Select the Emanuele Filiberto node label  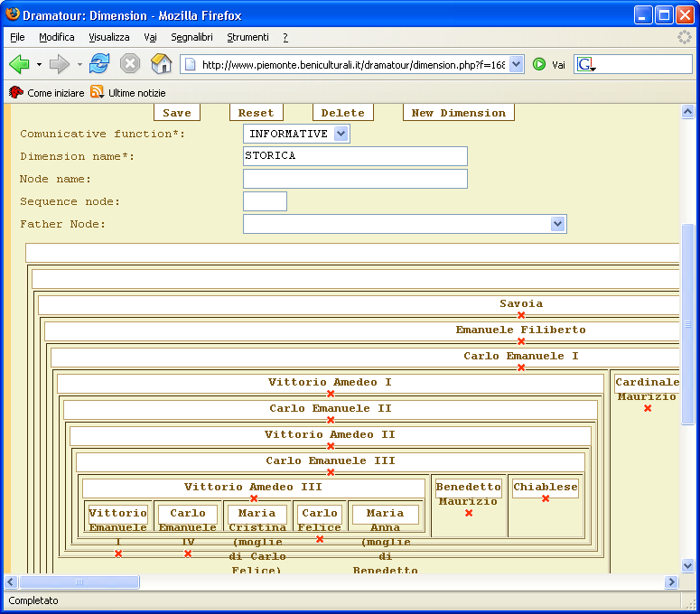[x=520, y=330]
